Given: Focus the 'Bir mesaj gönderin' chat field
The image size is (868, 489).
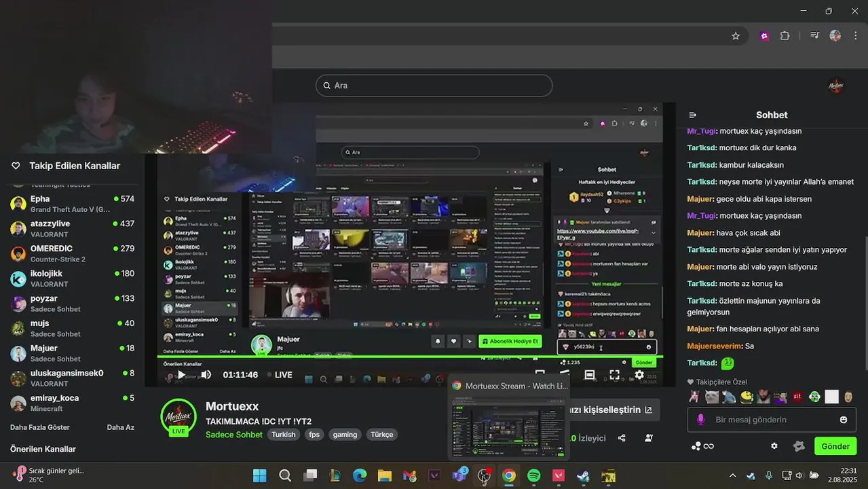Looking at the screenshot, I should point(772,420).
